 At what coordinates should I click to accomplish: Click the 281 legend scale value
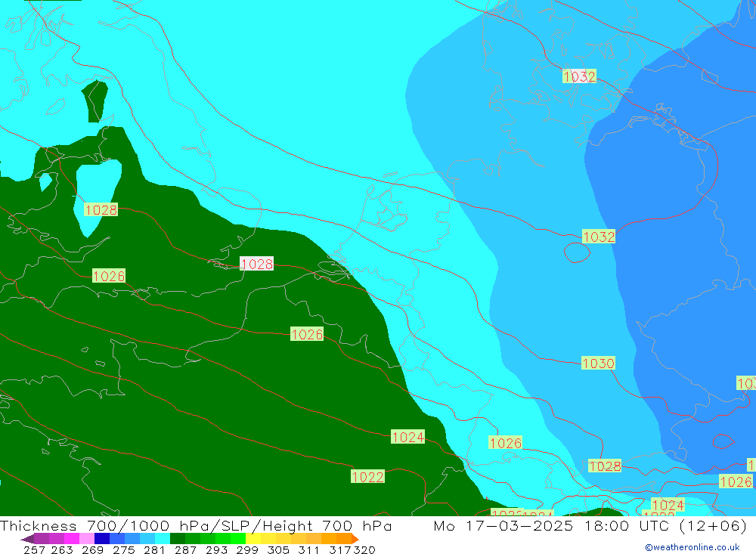click(154, 549)
